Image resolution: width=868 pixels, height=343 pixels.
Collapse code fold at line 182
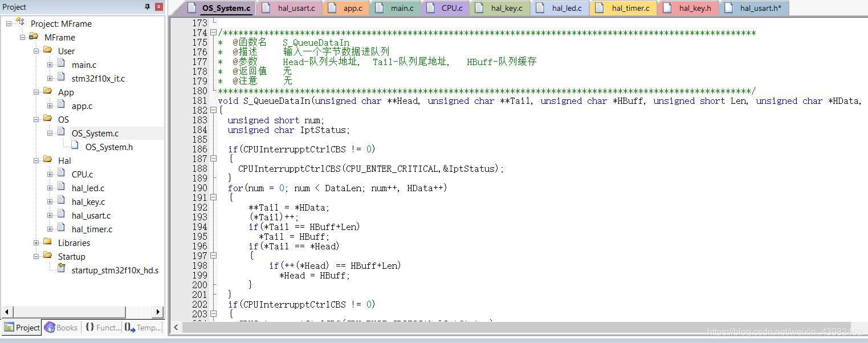(x=213, y=110)
